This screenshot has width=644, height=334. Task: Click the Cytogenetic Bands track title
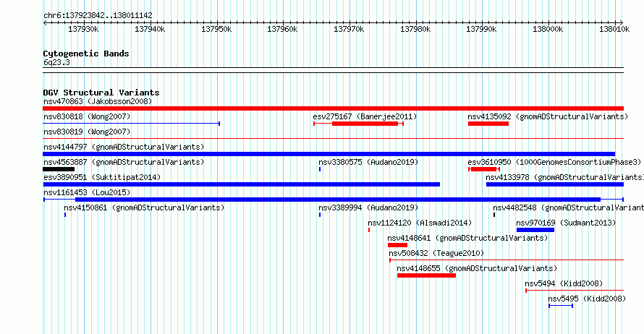86,53
